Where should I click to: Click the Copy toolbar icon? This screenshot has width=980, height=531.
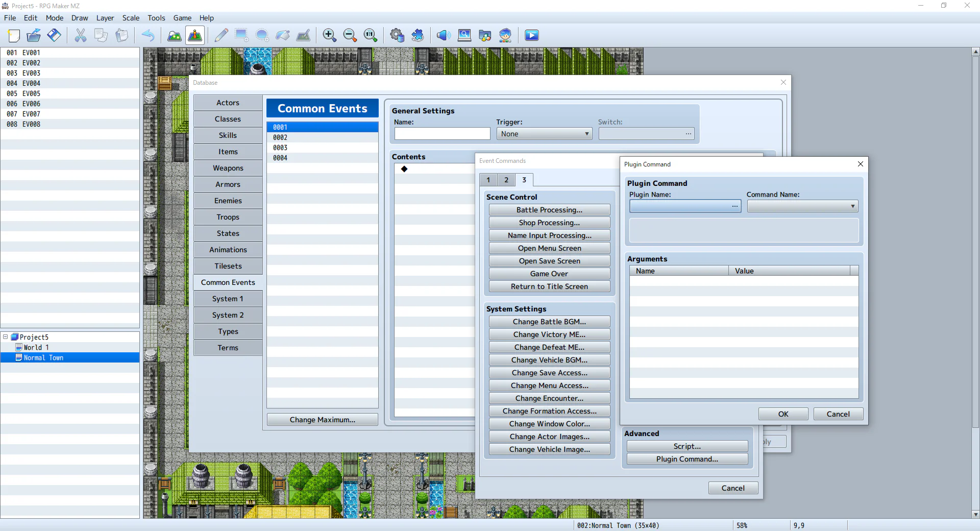click(101, 35)
